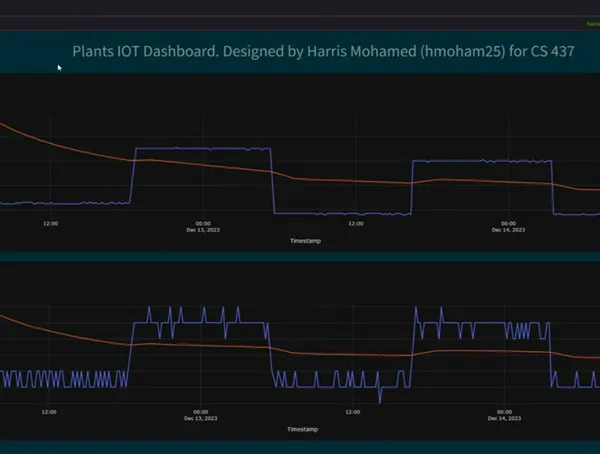Click the first 12:00 tick on top chart
This screenshot has height=454, width=600.
[x=50, y=223]
